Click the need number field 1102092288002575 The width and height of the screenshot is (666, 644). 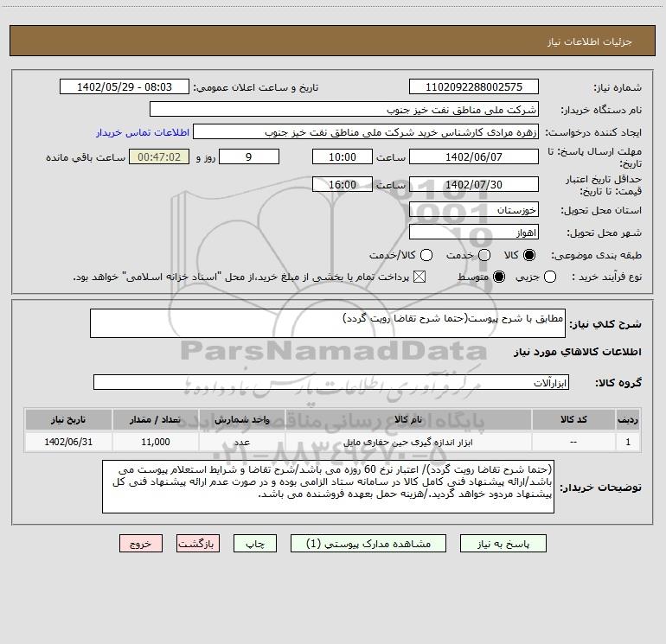pyautogui.click(x=474, y=86)
